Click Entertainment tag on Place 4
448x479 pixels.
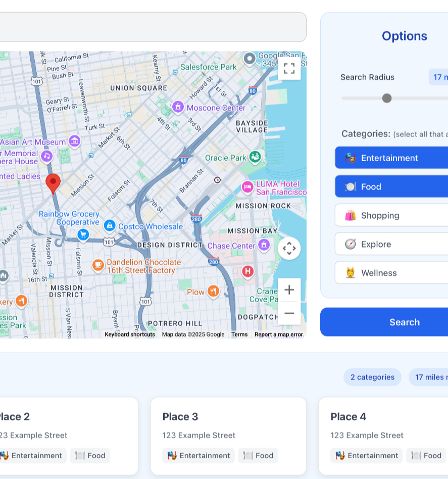(x=367, y=455)
